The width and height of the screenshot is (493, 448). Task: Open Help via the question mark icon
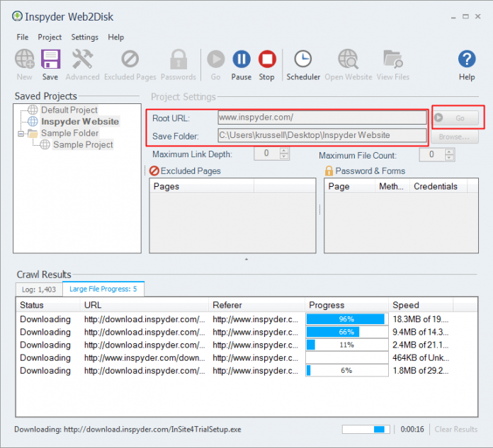(466, 59)
